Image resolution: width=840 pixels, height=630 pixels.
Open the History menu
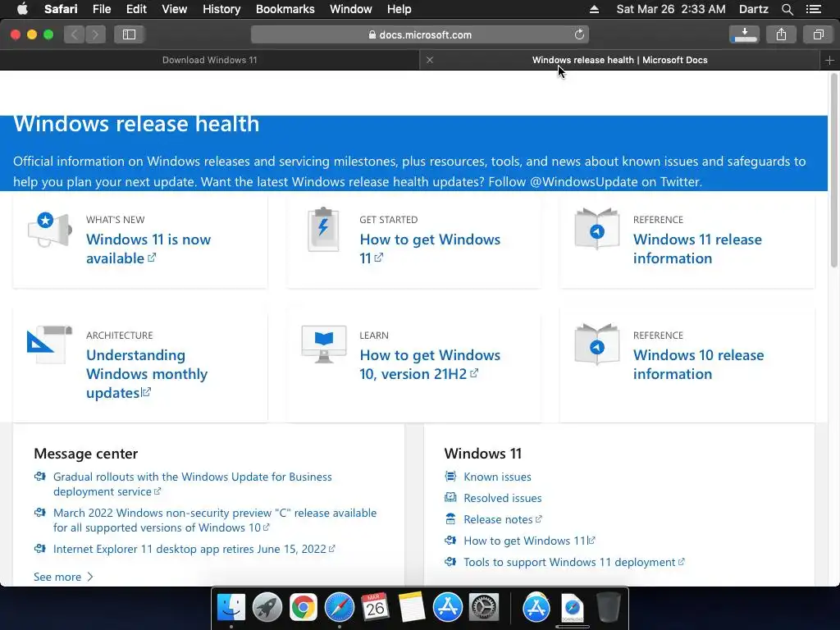coord(221,9)
